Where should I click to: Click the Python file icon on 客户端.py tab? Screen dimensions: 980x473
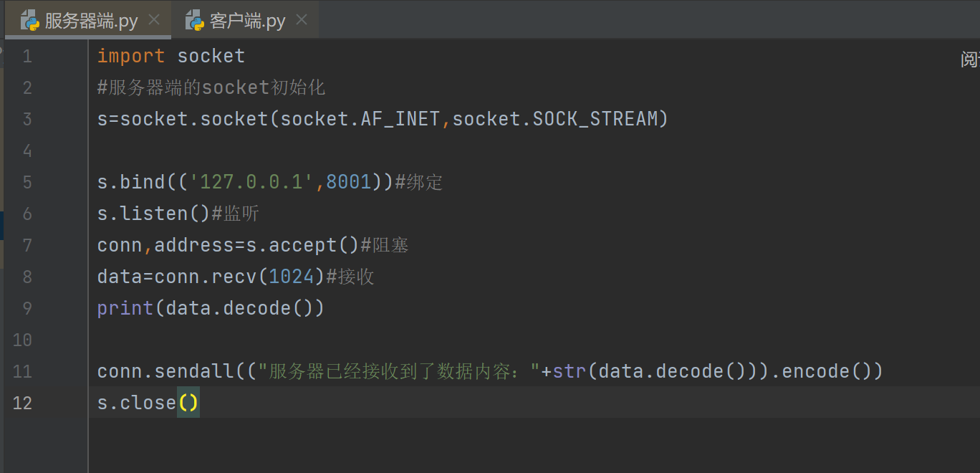pos(194,21)
